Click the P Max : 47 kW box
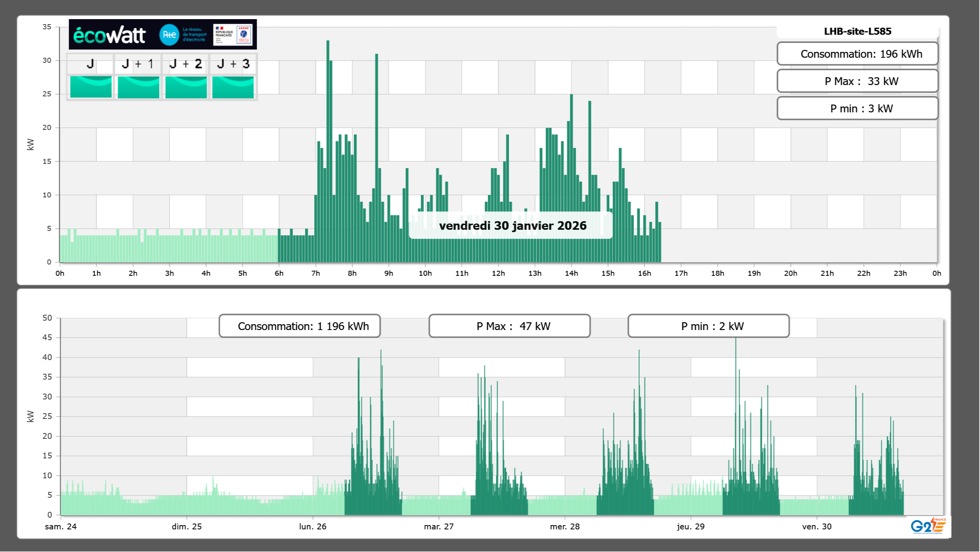Image resolution: width=980 pixels, height=552 pixels. tap(509, 326)
